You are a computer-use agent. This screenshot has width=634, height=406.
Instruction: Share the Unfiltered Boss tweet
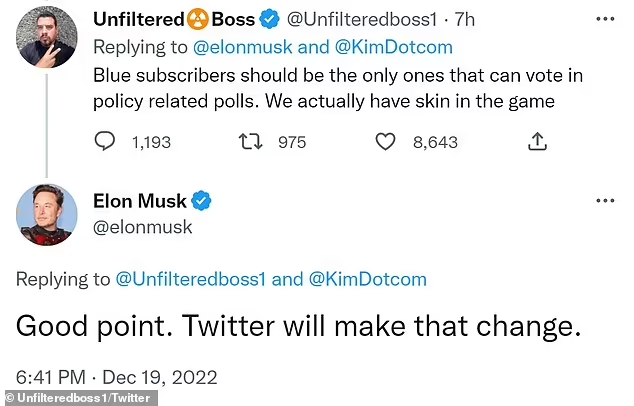[535, 142]
